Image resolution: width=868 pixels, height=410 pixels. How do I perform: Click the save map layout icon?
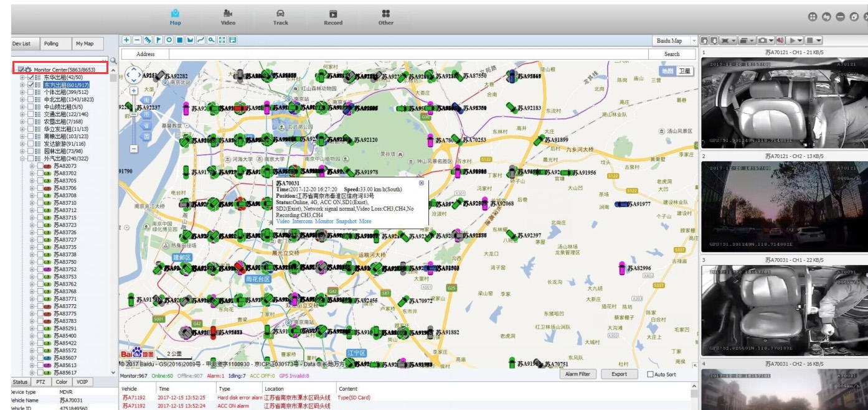[233, 40]
